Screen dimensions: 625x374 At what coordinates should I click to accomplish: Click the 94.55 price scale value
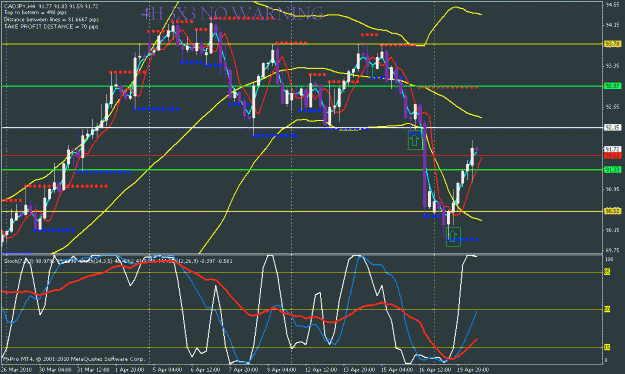[x=612, y=5]
